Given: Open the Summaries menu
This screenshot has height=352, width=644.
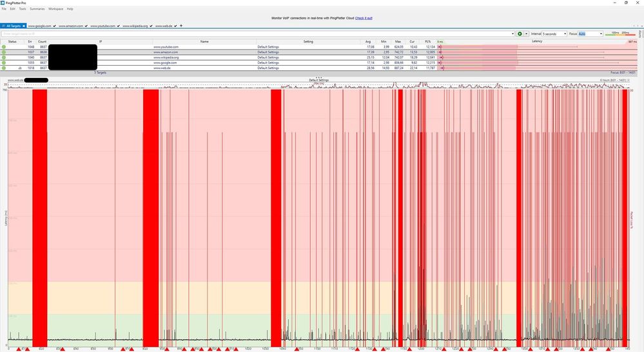Looking at the screenshot, I should click(x=37, y=8).
